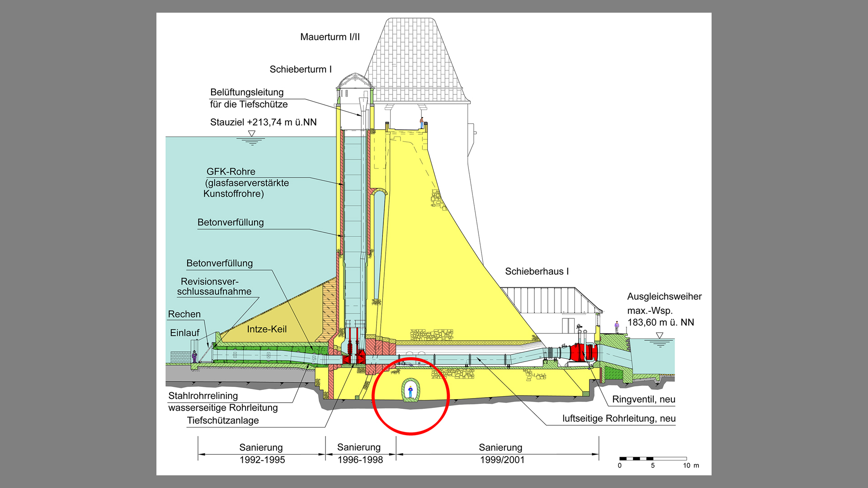The image size is (868, 488).
Task: Click the 'GFK-Rohre' label
Action: 231,172
